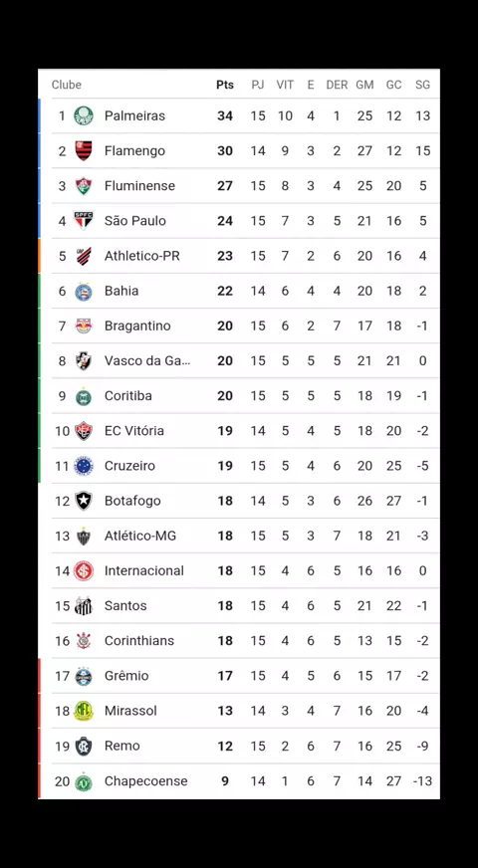Select the Santos row name

[125, 605]
